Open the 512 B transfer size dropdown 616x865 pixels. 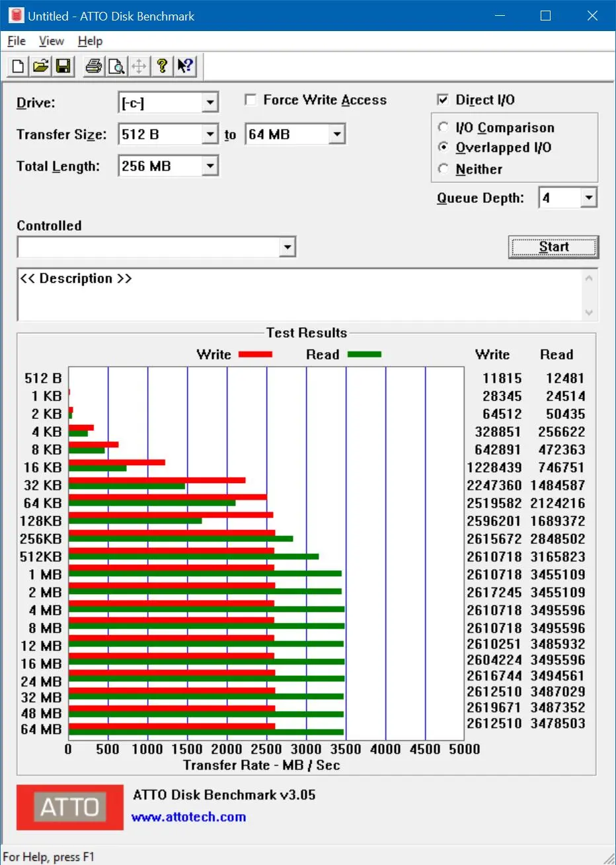(210, 134)
